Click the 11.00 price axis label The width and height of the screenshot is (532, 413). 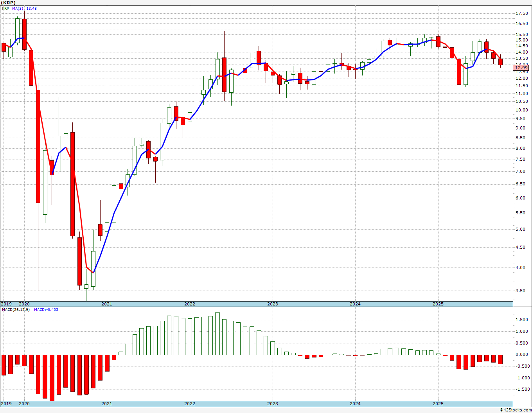click(x=521, y=93)
